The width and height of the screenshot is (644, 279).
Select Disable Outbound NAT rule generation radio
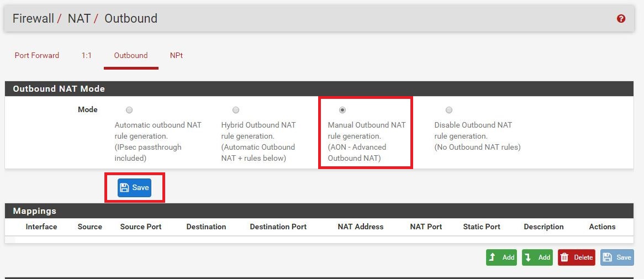click(449, 110)
